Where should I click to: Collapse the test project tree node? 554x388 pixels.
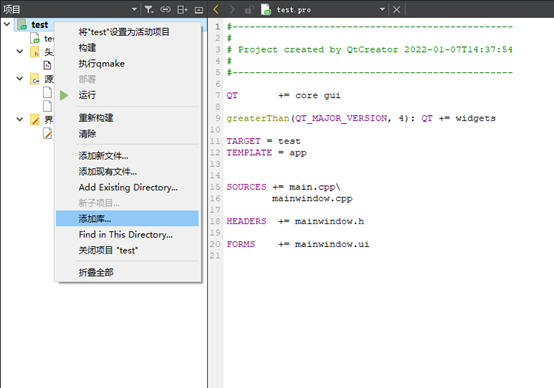click(x=7, y=24)
